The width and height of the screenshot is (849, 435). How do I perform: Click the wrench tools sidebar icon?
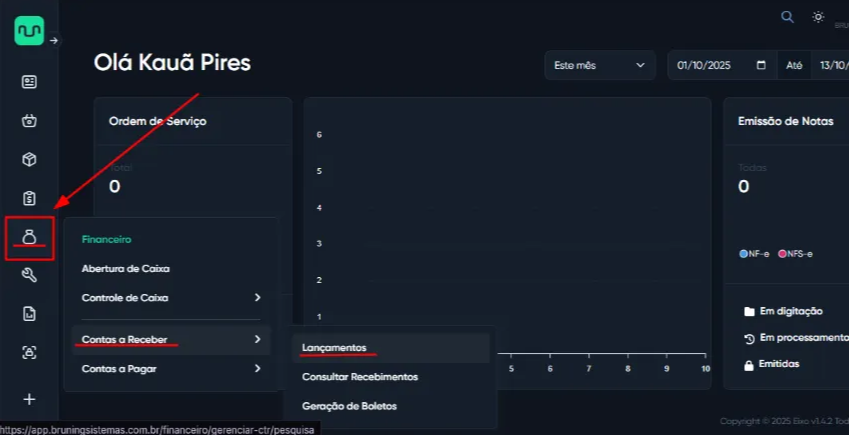29,275
